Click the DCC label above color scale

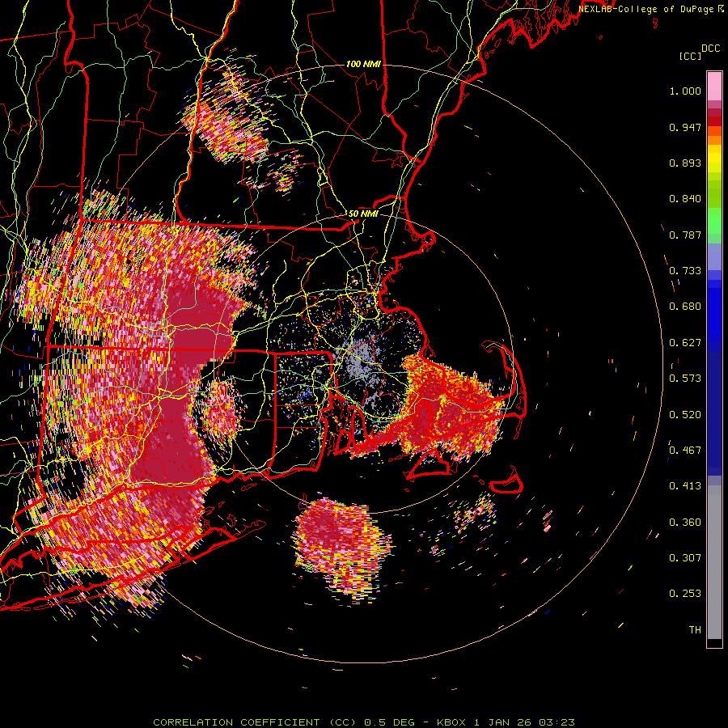click(711, 49)
